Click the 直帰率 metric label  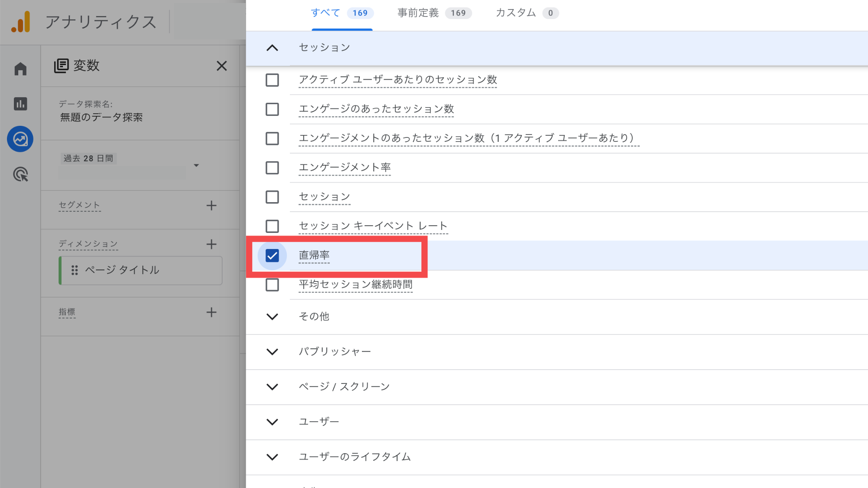pos(314,255)
